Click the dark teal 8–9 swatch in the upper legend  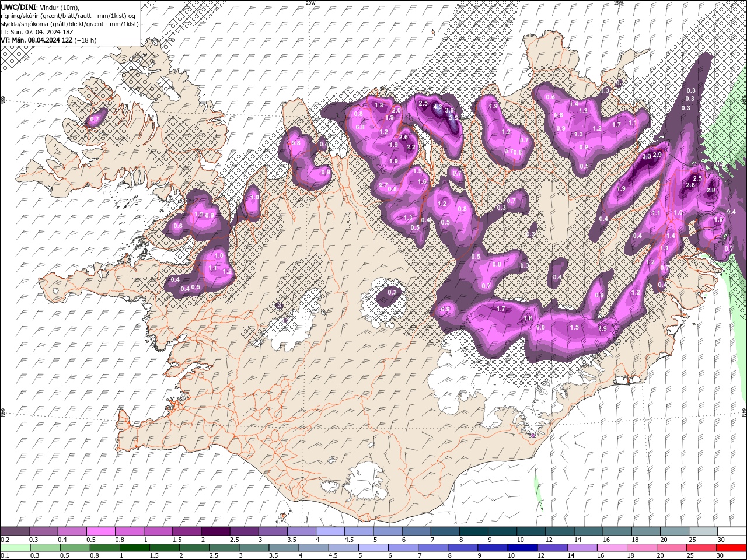pyautogui.click(x=473, y=531)
